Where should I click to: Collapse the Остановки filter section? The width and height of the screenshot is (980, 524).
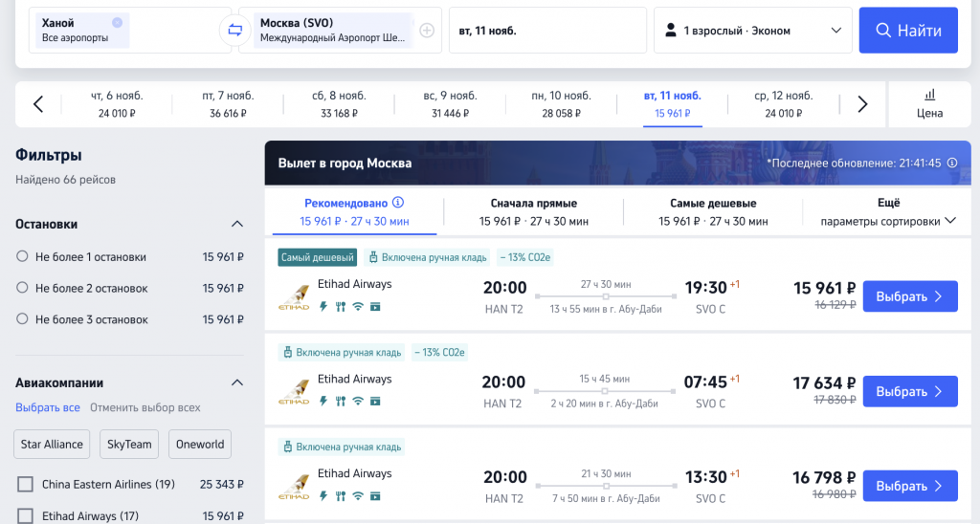click(237, 224)
